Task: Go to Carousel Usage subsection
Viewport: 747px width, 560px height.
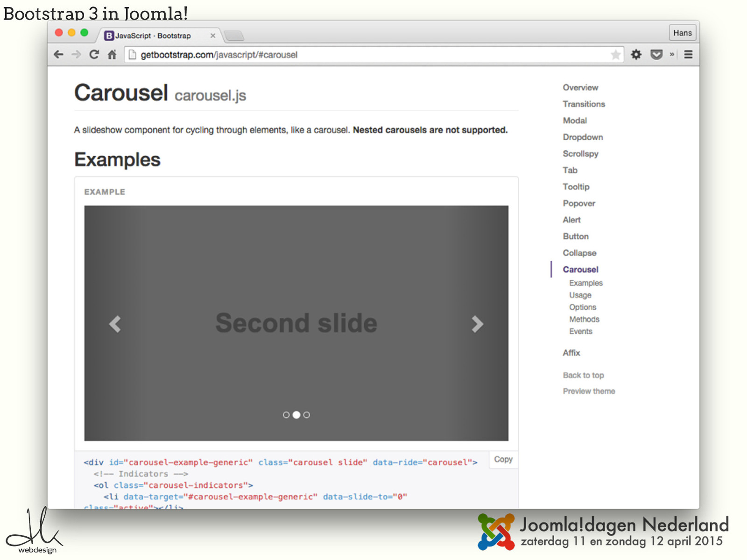Action: pos(580,295)
